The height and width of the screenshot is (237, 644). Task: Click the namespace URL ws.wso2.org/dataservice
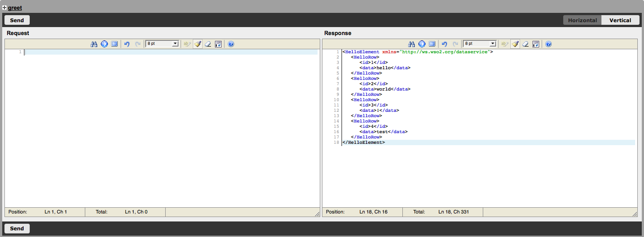pos(445,52)
